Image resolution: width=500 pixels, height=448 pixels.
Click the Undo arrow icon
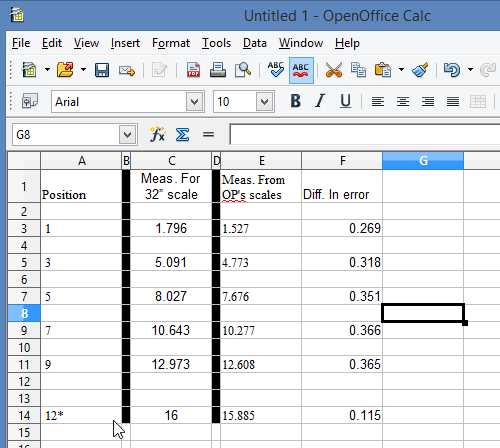point(452,70)
